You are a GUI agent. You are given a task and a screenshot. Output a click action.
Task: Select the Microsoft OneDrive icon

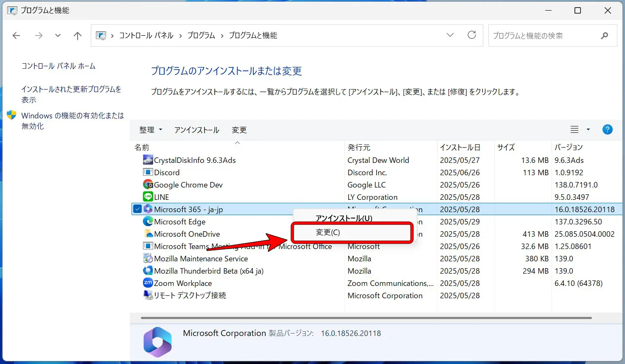tap(148, 234)
